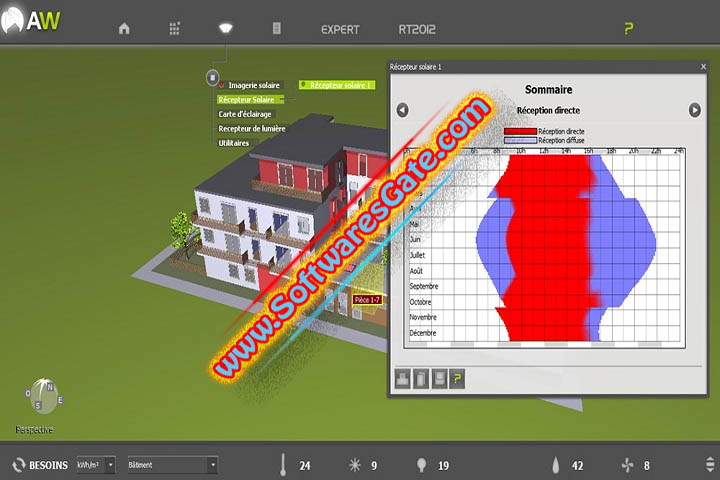Close the Récepteur solaire 1 window

tap(703, 67)
